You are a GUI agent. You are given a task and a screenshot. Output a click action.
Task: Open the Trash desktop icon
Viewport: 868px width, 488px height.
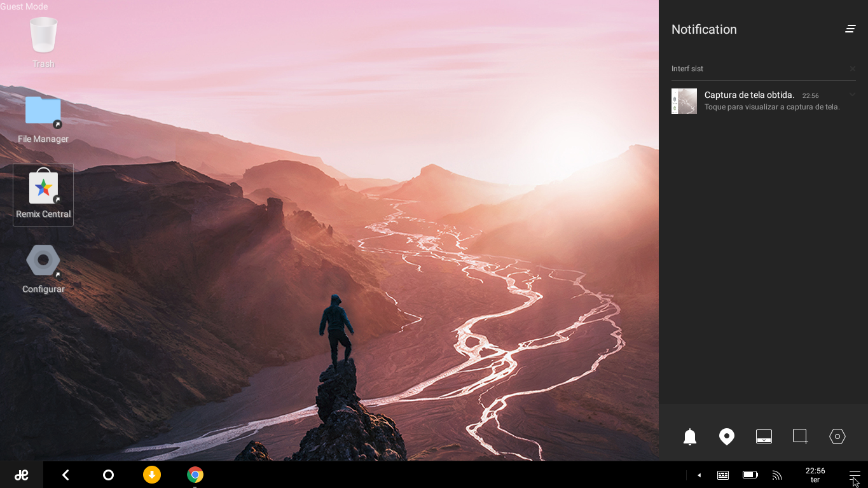pyautogui.click(x=43, y=42)
